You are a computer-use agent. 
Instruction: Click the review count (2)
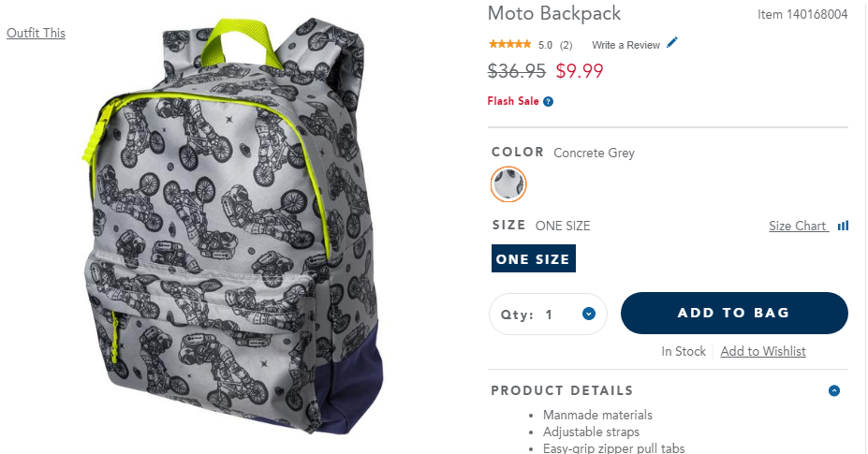[x=566, y=45]
